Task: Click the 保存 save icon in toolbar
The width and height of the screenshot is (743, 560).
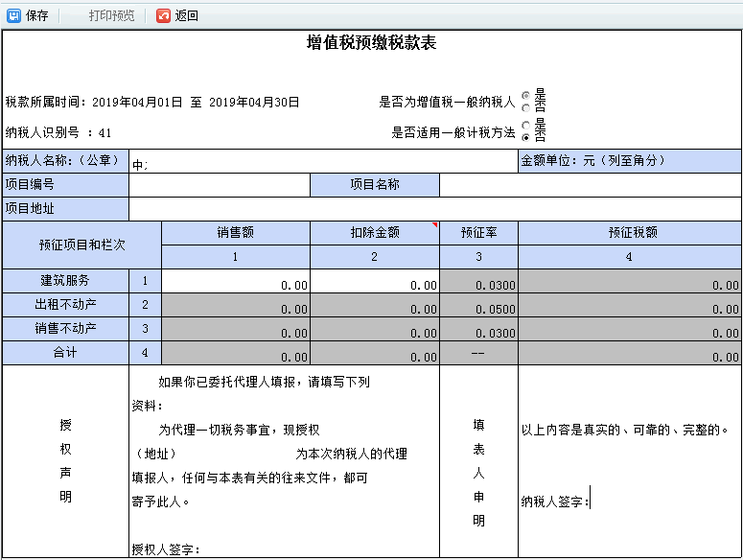Action: (x=14, y=15)
